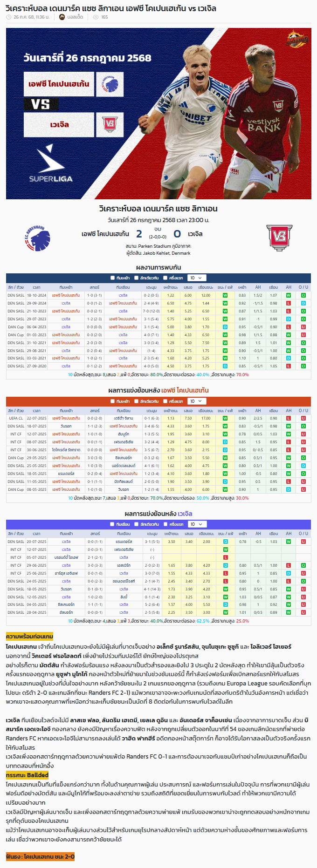Open author link บอลเด็ด
317x868 pixels.
click(75, 17)
